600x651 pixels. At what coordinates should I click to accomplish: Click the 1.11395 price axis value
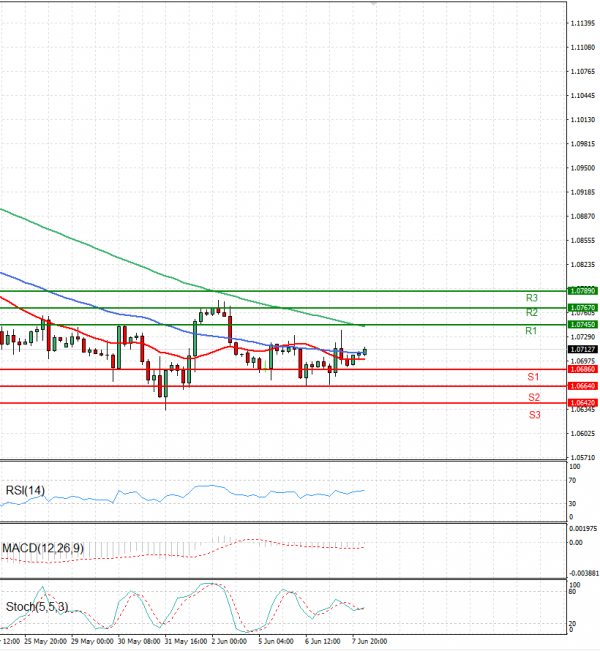tap(583, 23)
